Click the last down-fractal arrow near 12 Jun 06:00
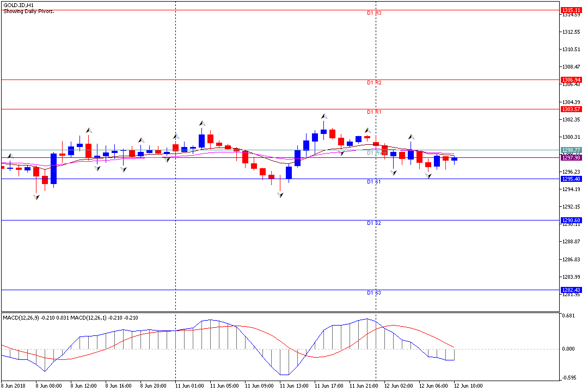 pos(429,176)
